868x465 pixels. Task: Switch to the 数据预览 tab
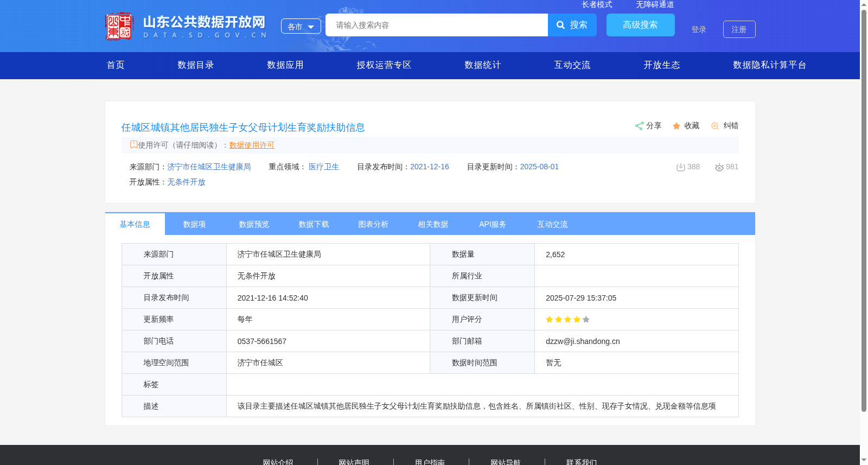pyautogui.click(x=254, y=224)
